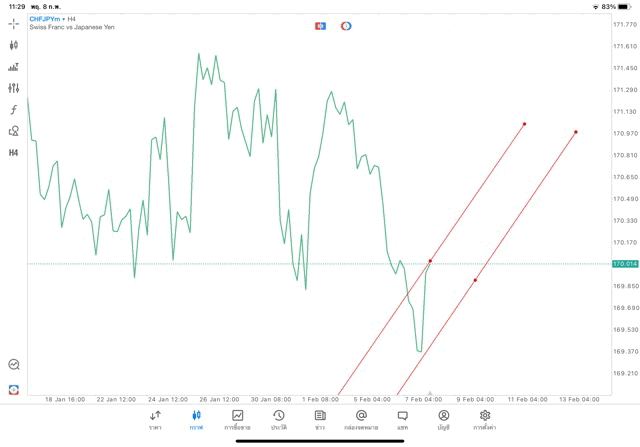Tap the blue-red square icon above the chart
Viewport: 640px width, 447px height.
click(x=320, y=26)
